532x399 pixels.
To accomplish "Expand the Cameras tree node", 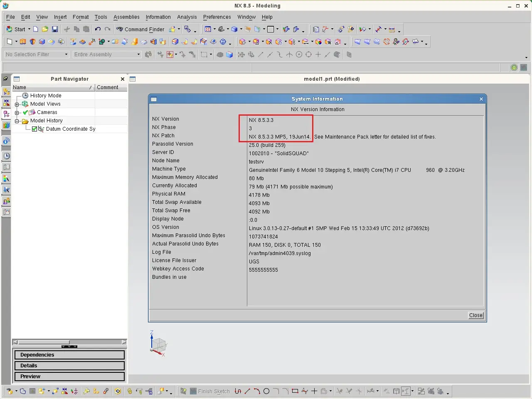I will (17, 112).
